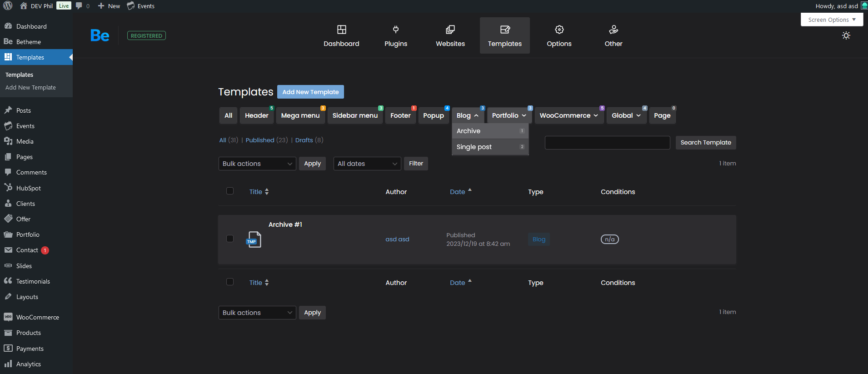The height and width of the screenshot is (374, 868).
Task: Open Comments in the sidebar
Action: (36, 172)
